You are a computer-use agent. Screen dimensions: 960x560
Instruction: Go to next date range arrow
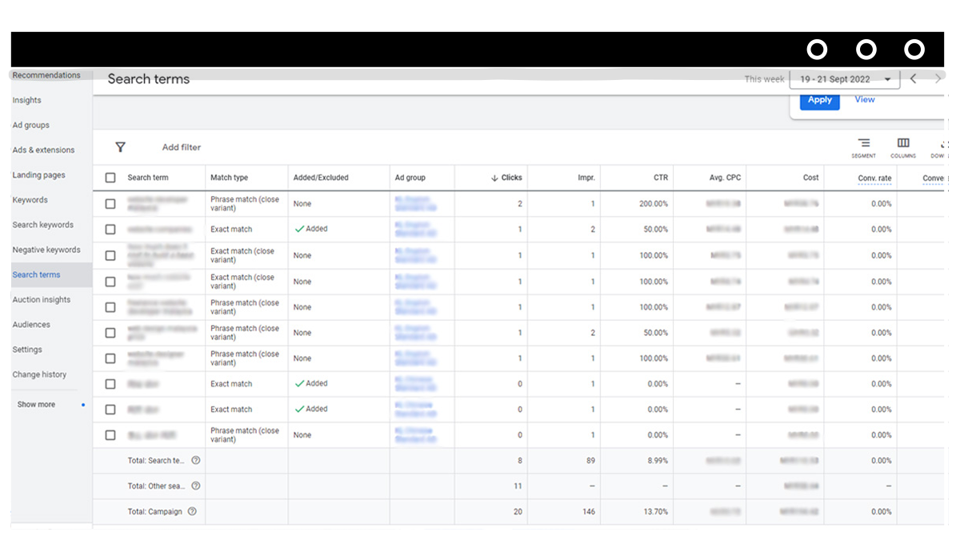(x=938, y=78)
